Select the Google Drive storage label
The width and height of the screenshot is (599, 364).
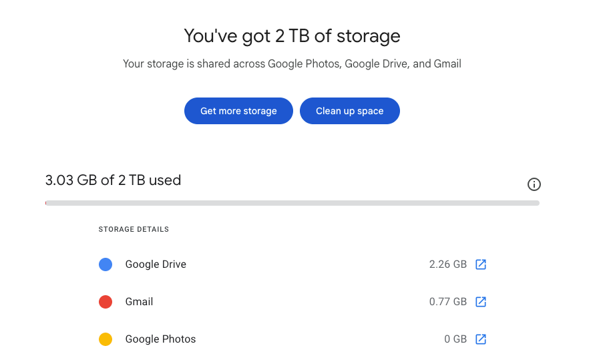(x=156, y=264)
